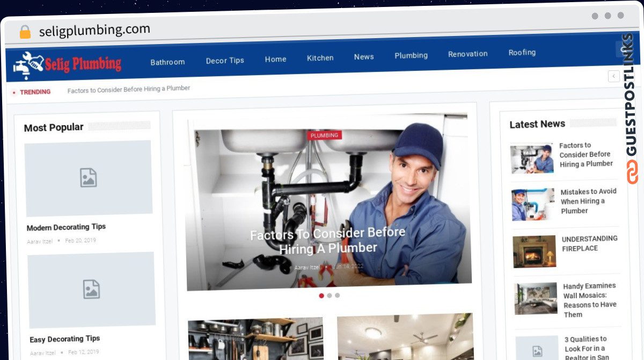Click the wall mosaics article thumbnail
The height and width of the screenshot is (360, 644).
tap(536, 299)
